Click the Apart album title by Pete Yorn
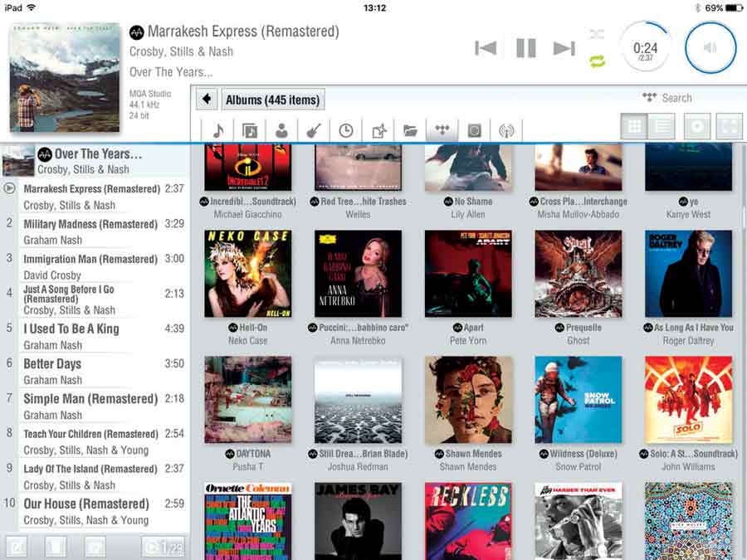Screen dimensions: 747x560 [474, 328]
